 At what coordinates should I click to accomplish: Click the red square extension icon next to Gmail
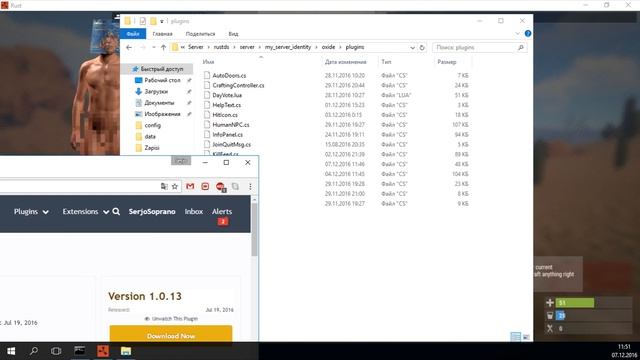pyautogui.click(x=205, y=186)
